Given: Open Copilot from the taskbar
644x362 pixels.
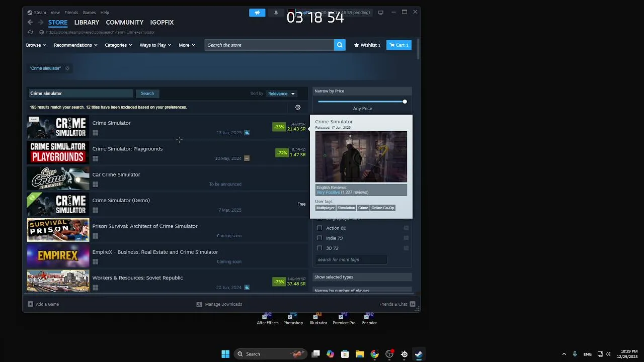Looking at the screenshot, I should (x=330, y=354).
